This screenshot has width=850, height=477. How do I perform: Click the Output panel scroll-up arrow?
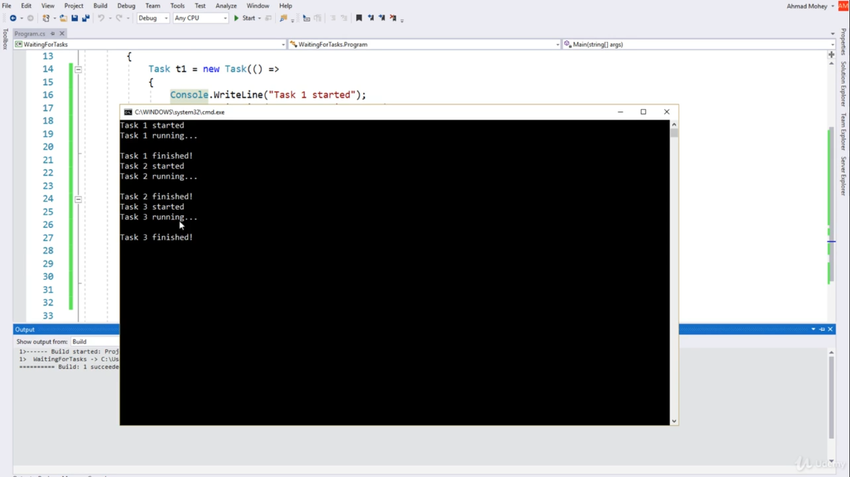(831, 353)
